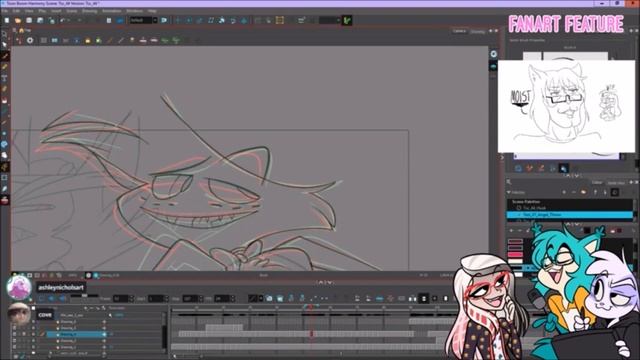
Task: Pick the bright pink colour swatch
Action: click(x=515, y=255)
